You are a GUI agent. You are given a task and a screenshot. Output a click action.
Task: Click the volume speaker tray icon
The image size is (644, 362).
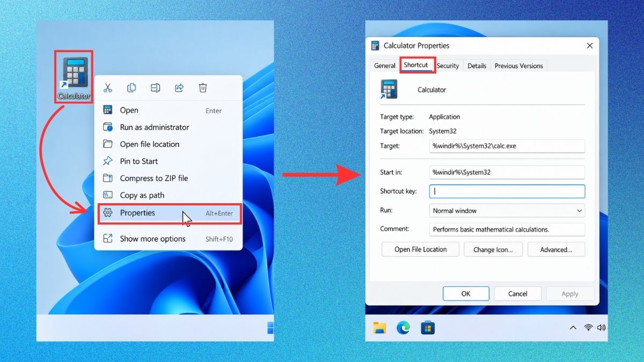601,328
